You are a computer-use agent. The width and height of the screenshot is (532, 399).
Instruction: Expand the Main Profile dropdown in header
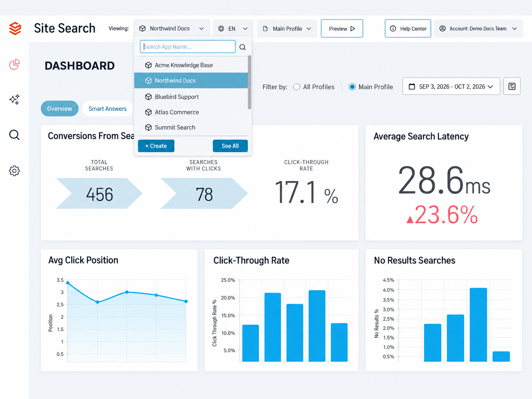287,29
